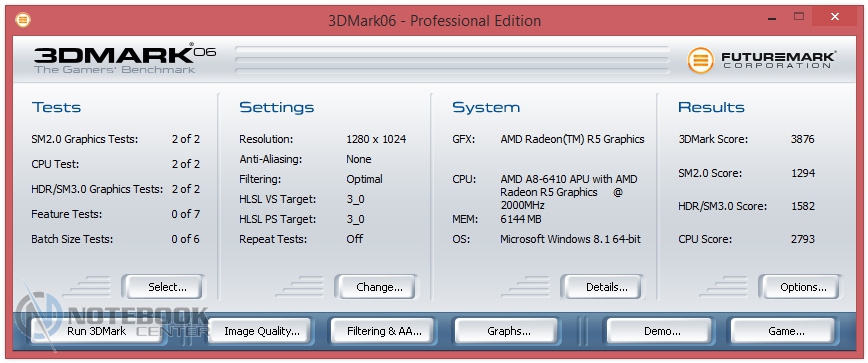The image size is (868, 363).
Task: Click Batch Size Tests 0 of 6 count
Action: pyautogui.click(x=185, y=239)
